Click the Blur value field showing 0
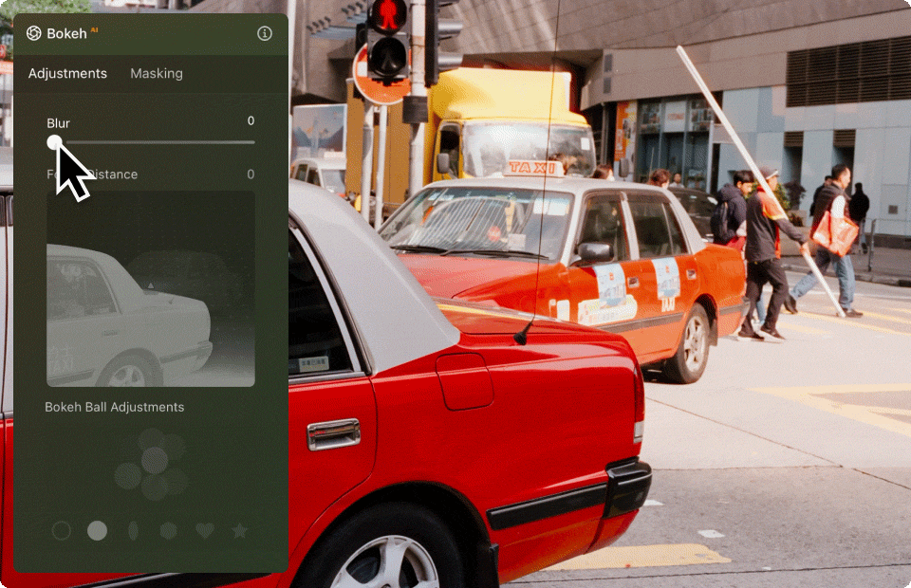Screen dimensions: 911x588 coord(251,120)
